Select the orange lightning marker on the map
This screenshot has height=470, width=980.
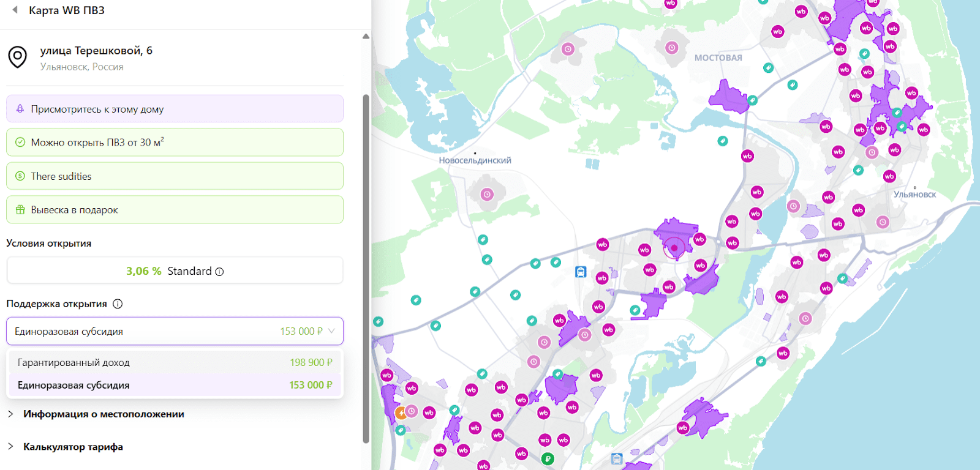pos(401,413)
